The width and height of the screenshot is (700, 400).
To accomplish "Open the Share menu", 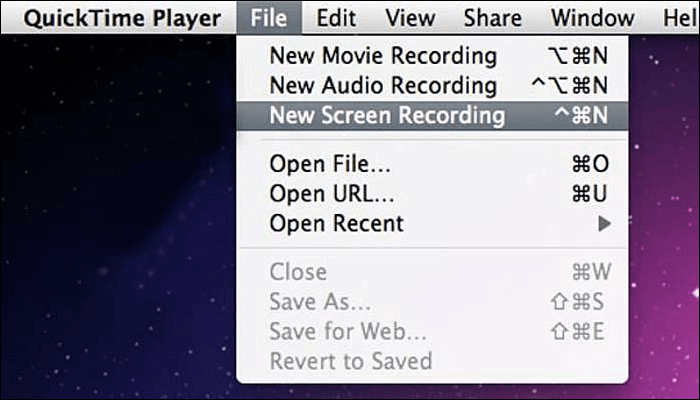I will tap(491, 17).
